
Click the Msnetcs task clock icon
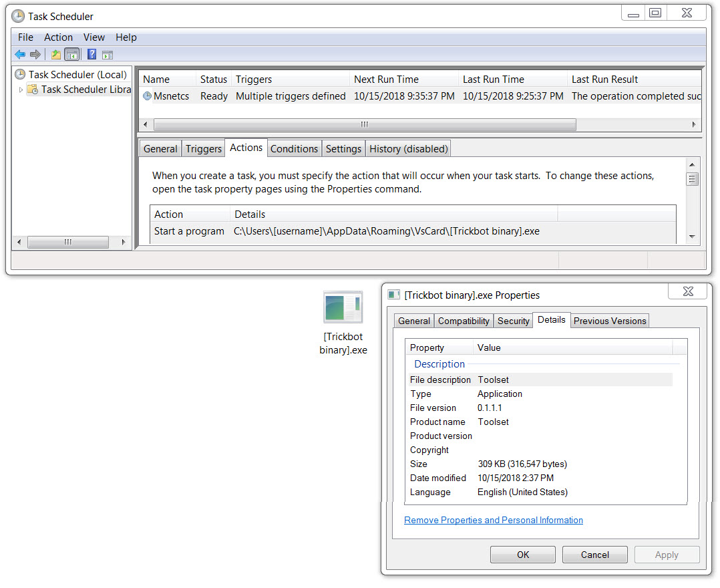point(147,96)
